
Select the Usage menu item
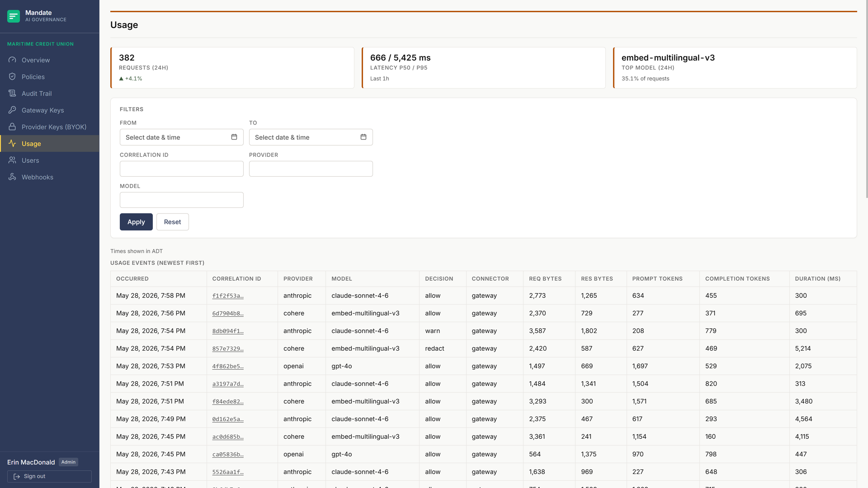click(50, 144)
